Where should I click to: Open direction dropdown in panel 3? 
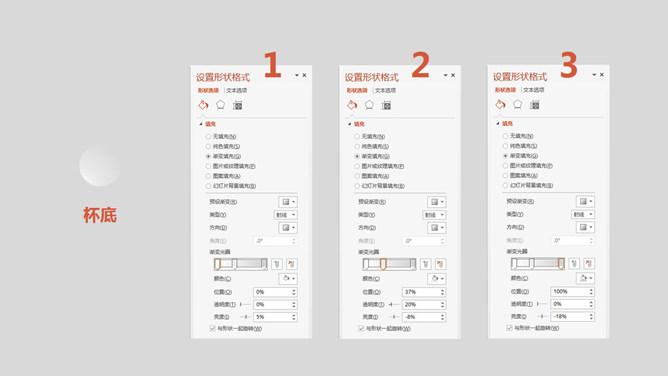coord(585,227)
